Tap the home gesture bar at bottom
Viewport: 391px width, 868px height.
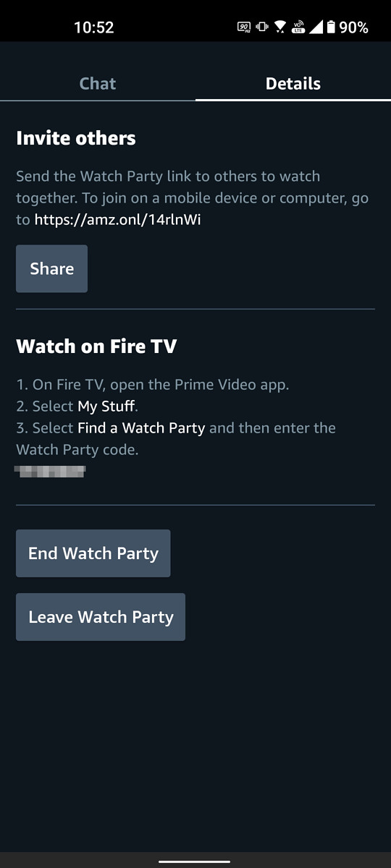[x=195, y=861]
